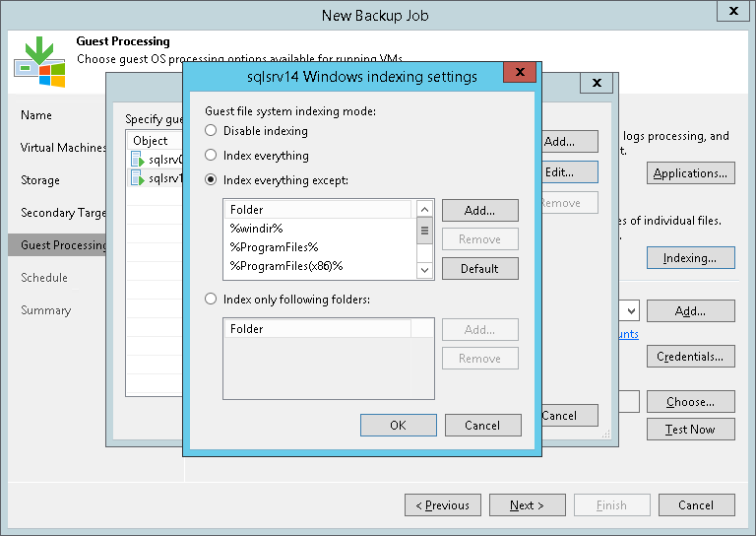The height and width of the screenshot is (536, 756).
Task: Click the Guest Processing wizard logo icon
Action: 39,62
